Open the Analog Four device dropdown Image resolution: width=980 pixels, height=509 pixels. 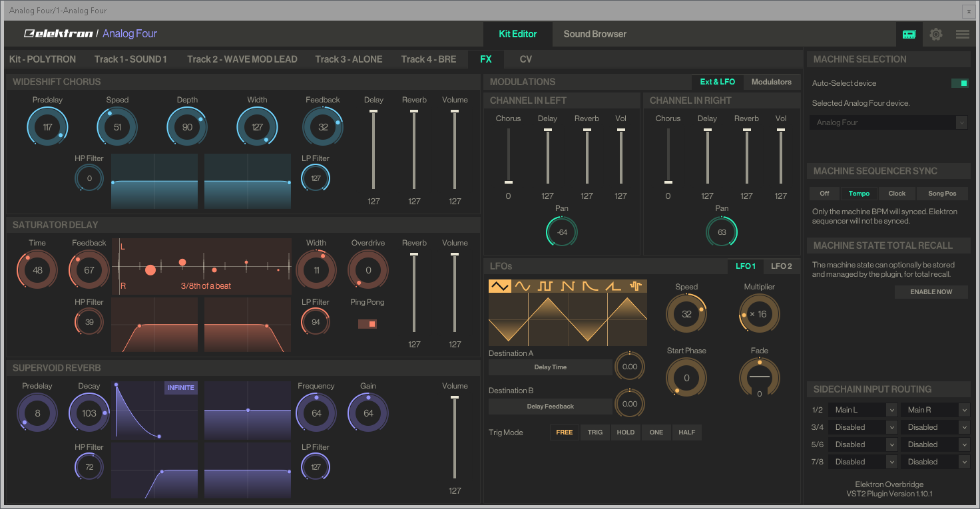889,122
